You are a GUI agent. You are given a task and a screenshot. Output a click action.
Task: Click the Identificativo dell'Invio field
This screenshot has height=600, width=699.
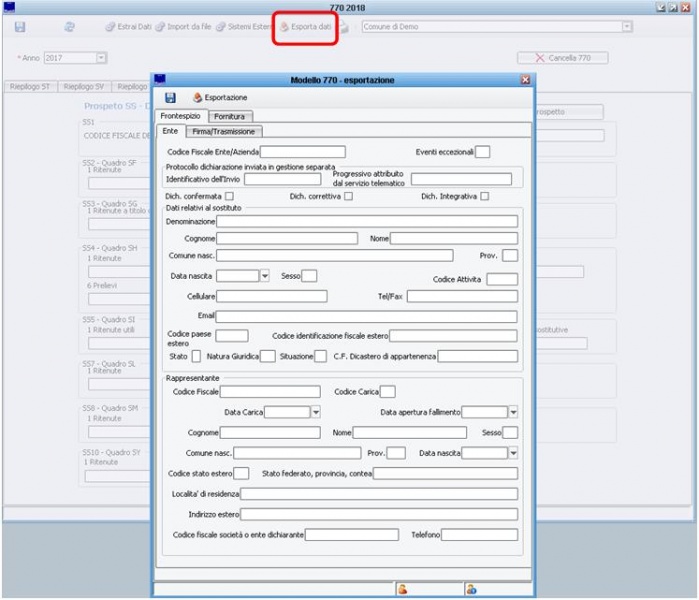tap(283, 179)
